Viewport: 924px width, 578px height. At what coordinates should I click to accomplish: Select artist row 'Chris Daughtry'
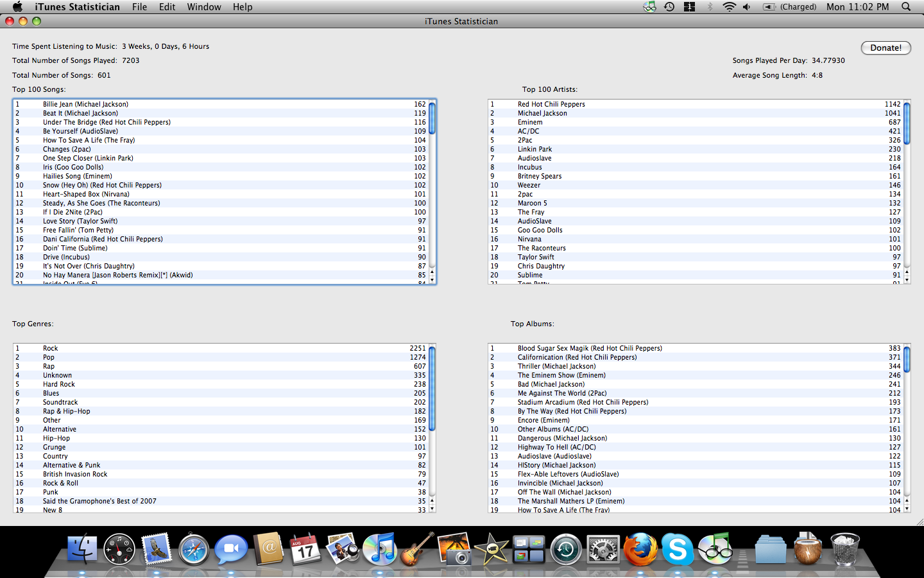pos(696,266)
